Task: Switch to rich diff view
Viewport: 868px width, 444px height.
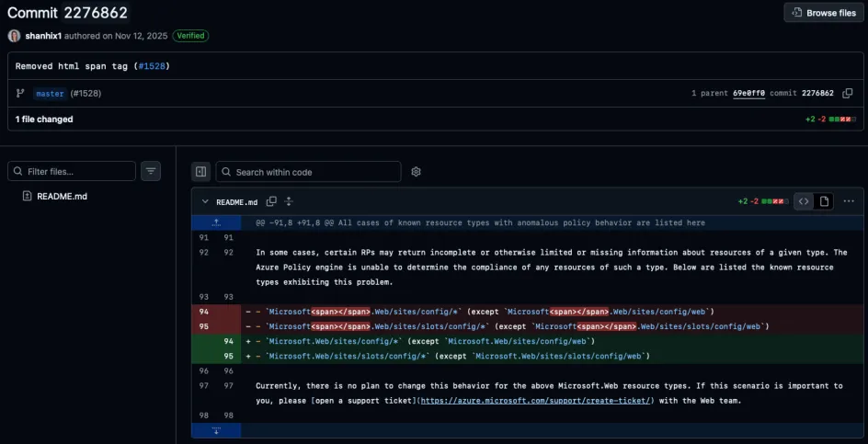Action: (824, 201)
